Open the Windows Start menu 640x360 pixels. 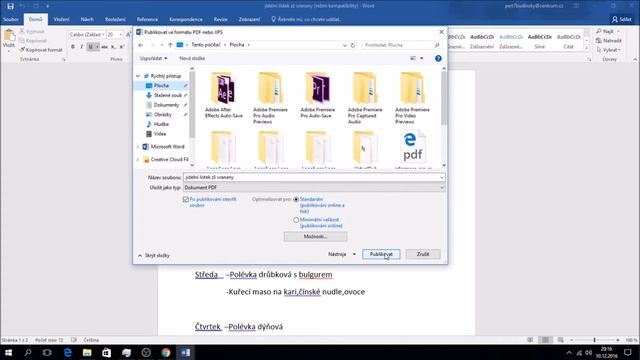pyautogui.click(x=8, y=352)
